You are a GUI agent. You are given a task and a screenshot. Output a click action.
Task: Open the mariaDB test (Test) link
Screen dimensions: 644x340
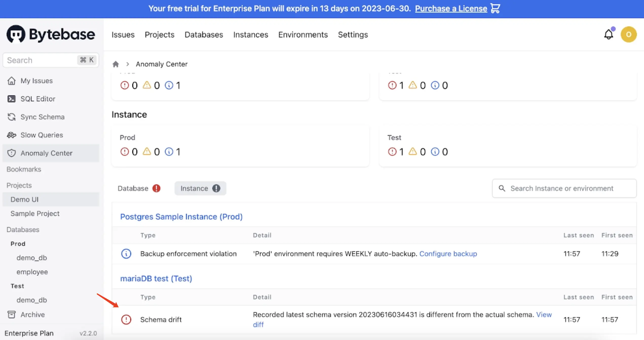[156, 278]
